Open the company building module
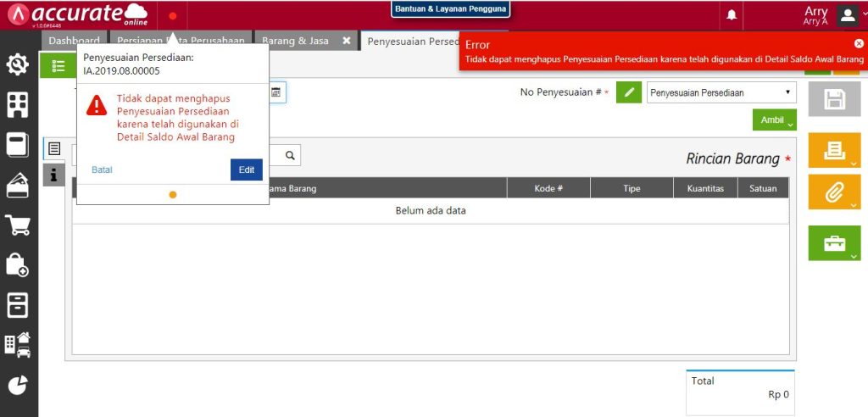The width and height of the screenshot is (868, 417). pyautogui.click(x=18, y=104)
